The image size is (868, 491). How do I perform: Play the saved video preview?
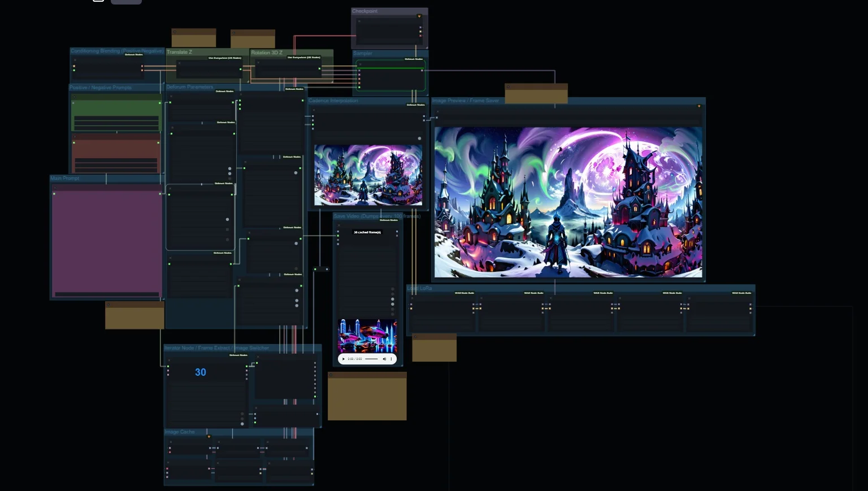344,359
